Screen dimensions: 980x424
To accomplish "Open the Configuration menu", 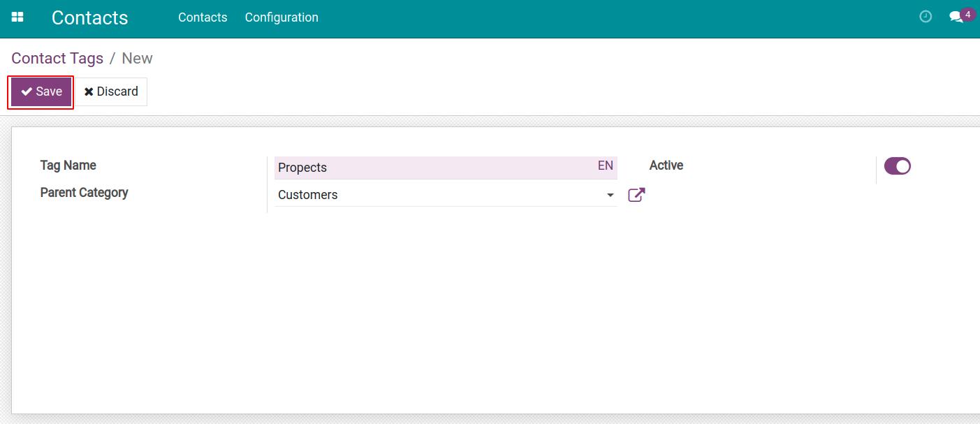I will [281, 17].
